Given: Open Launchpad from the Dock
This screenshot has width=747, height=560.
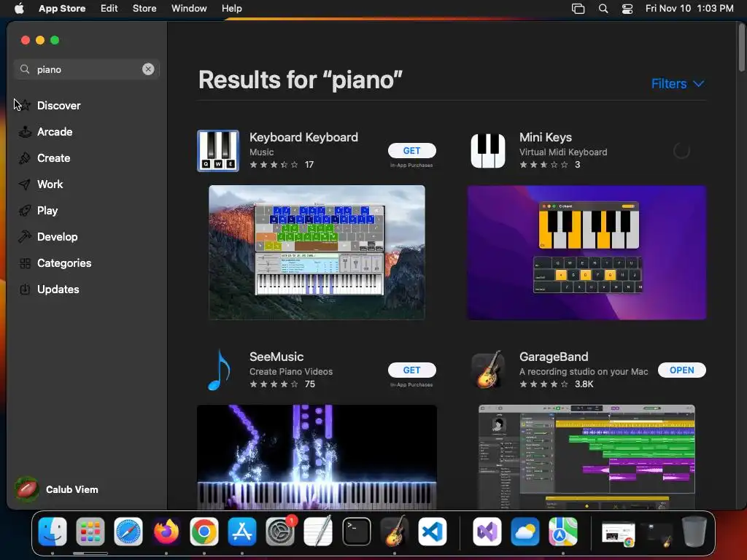Looking at the screenshot, I should click(x=90, y=532).
